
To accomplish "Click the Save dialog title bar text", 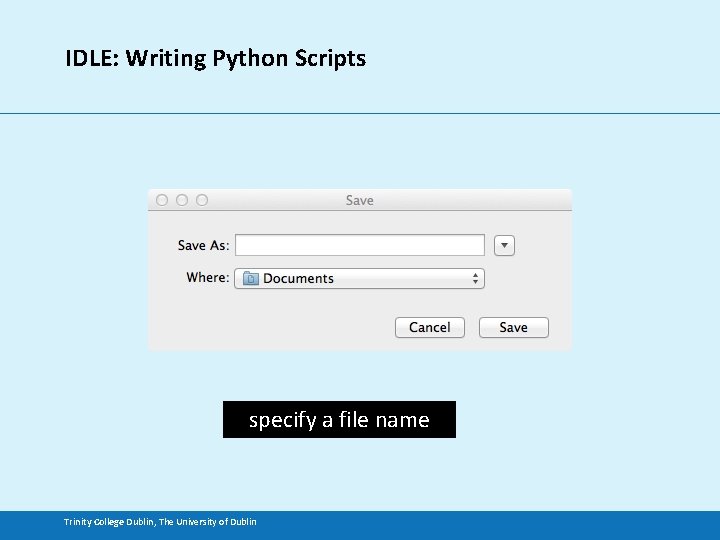I will 360,200.
